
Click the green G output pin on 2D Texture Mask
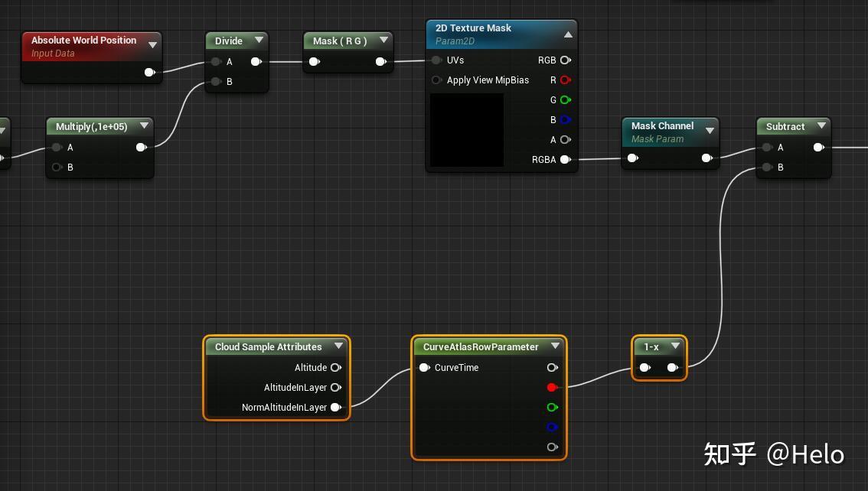click(565, 100)
